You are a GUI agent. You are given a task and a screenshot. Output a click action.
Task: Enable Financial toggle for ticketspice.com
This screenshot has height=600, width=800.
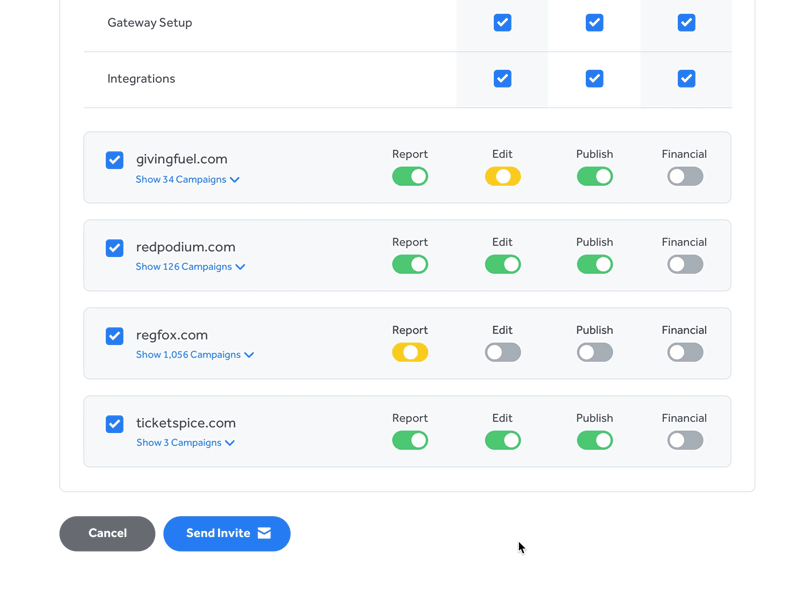tap(685, 440)
